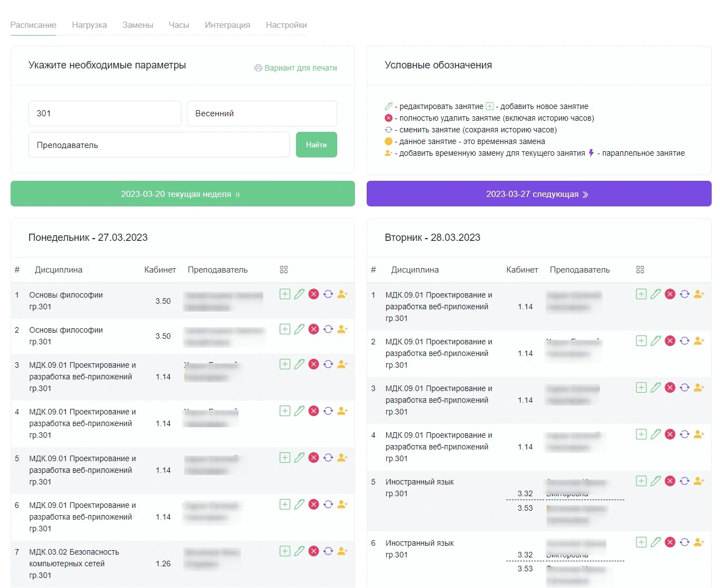
Task: Add substitute for Tuesday lesson 6
Action: tap(699, 542)
